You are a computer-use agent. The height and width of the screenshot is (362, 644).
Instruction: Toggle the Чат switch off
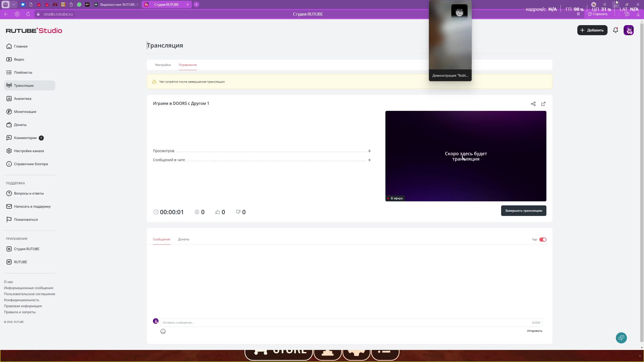tap(543, 240)
